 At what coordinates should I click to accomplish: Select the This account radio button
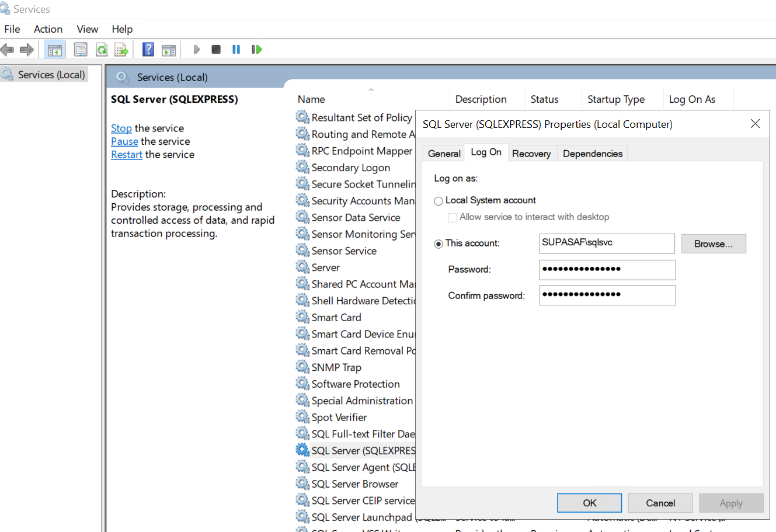pyautogui.click(x=439, y=244)
